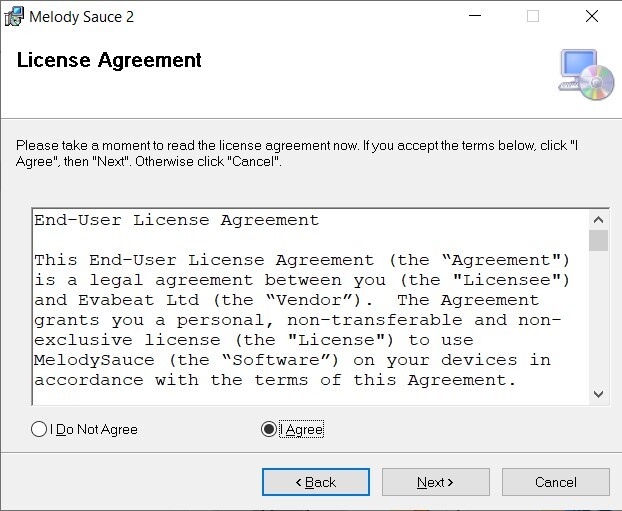Viewport: 622px width, 511px height.
Task: Click the Melody Sauce installer icon in title bar
Action: (x=14, y=16)
